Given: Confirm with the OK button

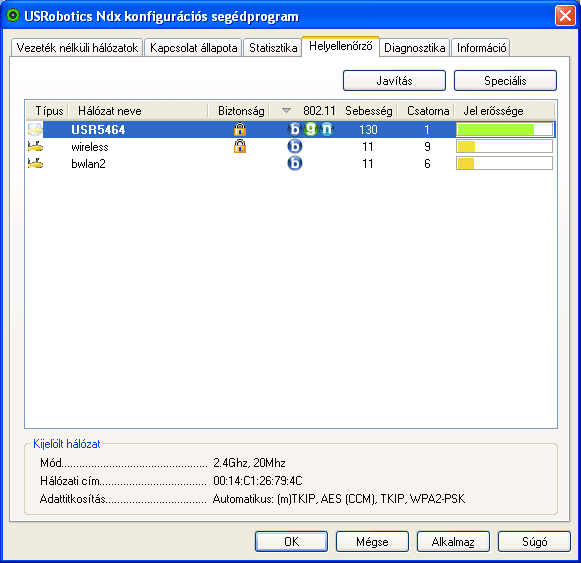Looking at the screenshot, I should [x=291, y=542].
